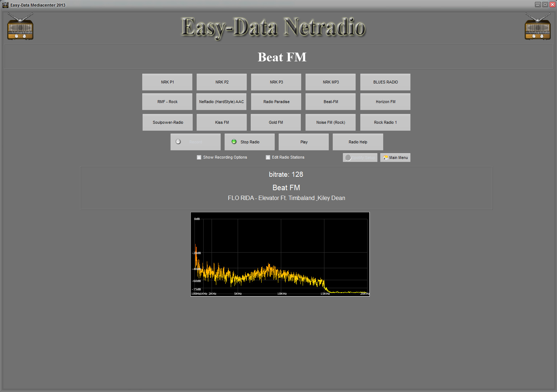Select the Soulpower-Radio station

[168, 122]
